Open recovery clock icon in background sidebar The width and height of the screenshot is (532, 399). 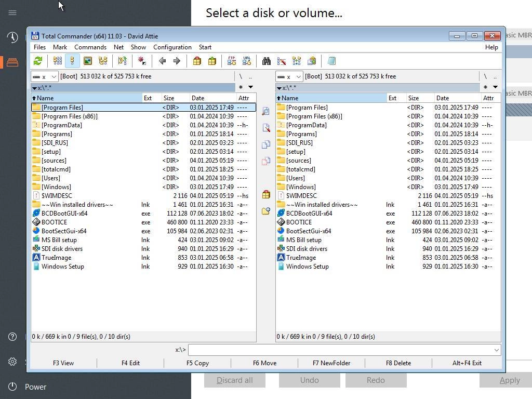[12, 37]
